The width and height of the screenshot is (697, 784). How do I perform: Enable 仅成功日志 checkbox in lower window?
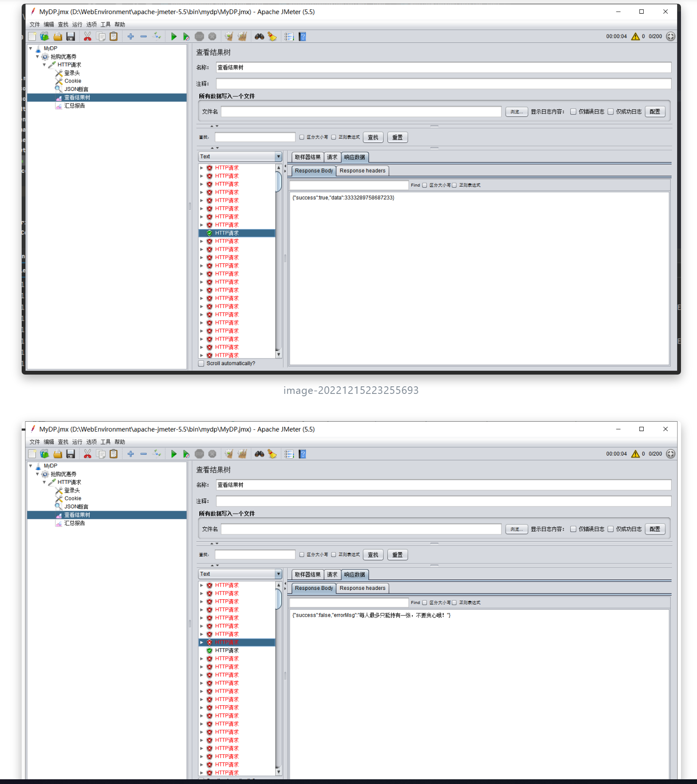pos(610,529)
